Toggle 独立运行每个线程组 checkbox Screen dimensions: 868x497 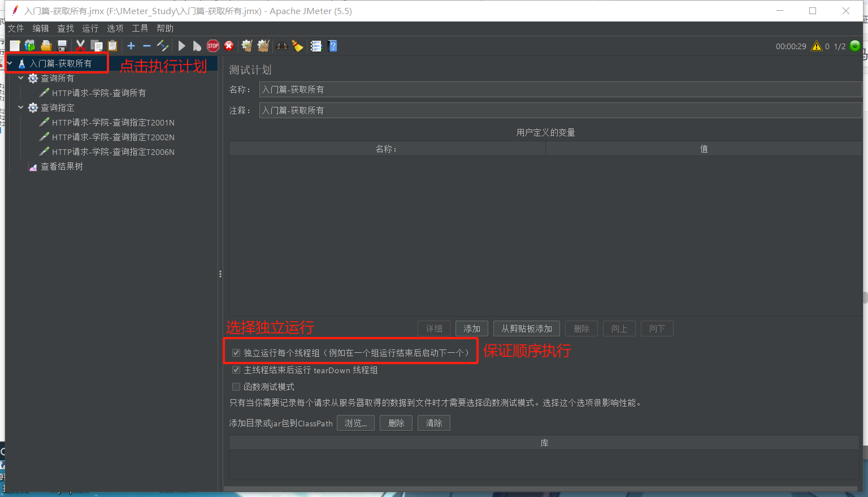[236, 353]
